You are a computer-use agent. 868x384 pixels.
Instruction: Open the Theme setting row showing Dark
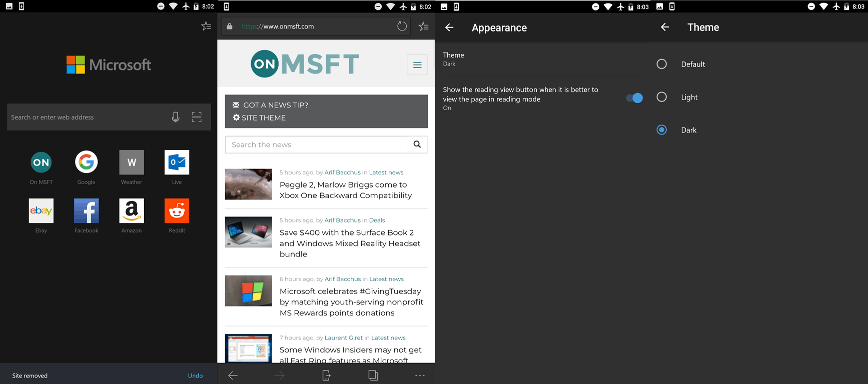click(543, 59)
